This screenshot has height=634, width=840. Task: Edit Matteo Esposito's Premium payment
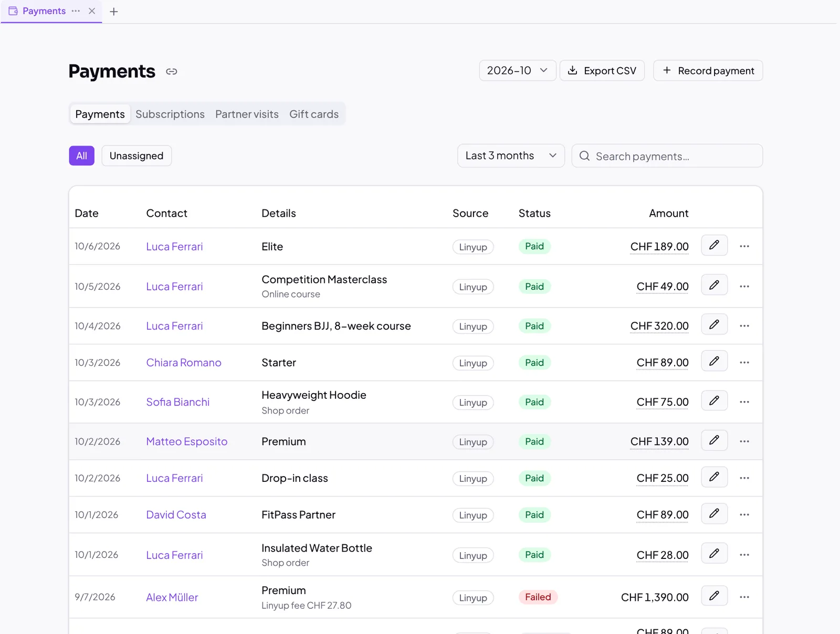714,440
